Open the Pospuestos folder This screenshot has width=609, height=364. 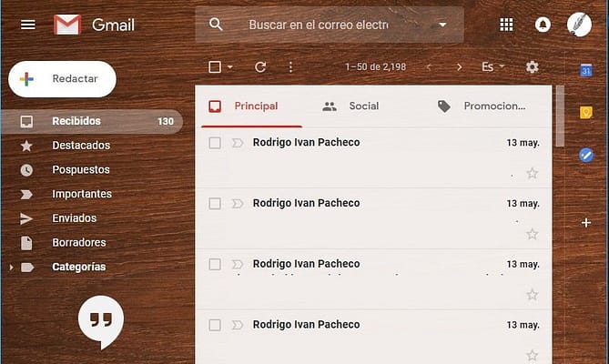[81, 170]
